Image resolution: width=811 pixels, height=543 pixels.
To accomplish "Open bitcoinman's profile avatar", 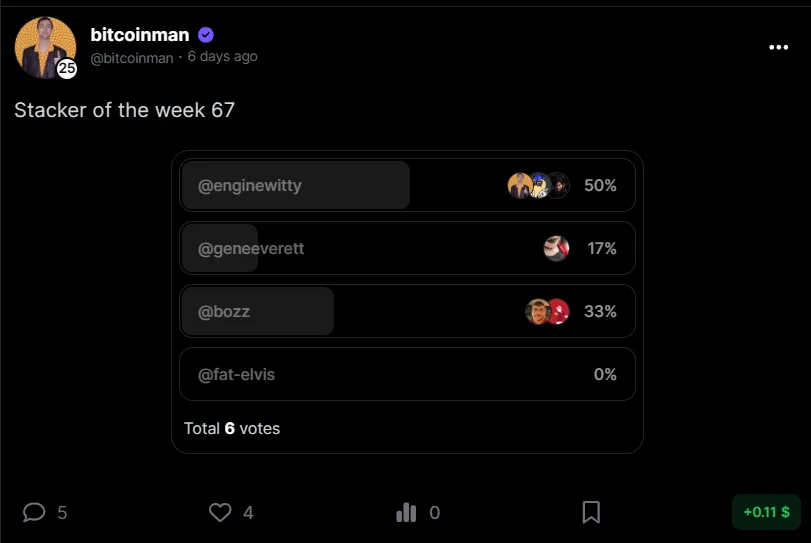I will [x=45, y=47].
